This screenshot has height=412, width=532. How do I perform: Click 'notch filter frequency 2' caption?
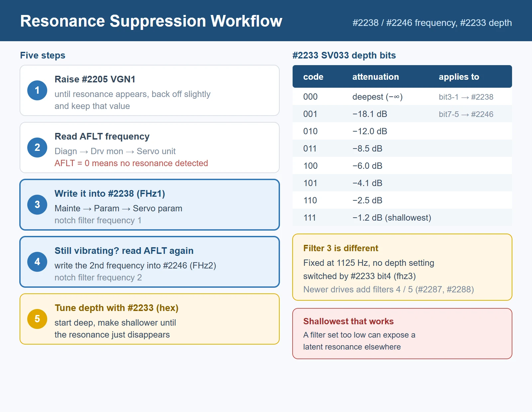click(x=98, y=277)
